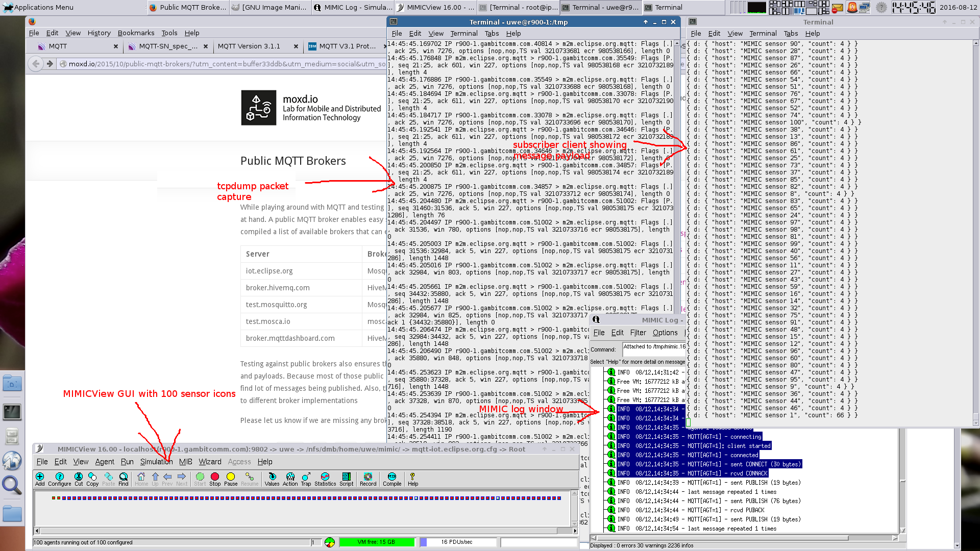
Task: Open the Agent menu in MIMICView
Action: tap(105, 462)
